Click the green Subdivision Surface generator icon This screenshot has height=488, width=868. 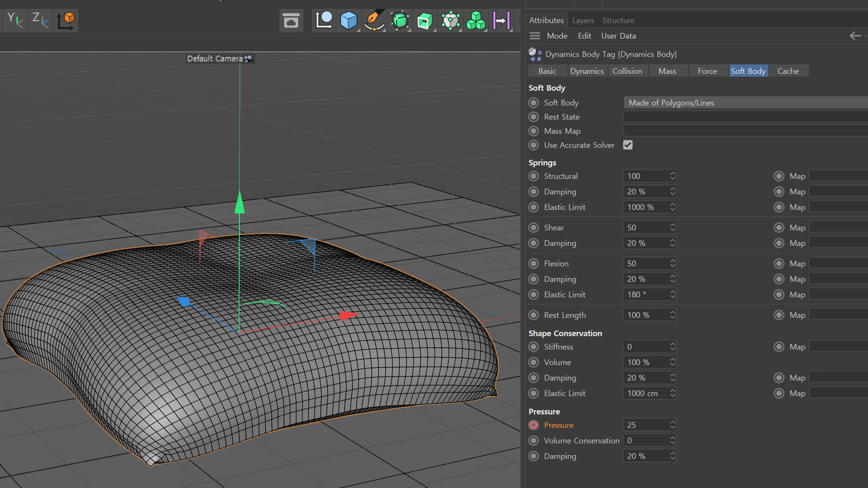point(400,21)
